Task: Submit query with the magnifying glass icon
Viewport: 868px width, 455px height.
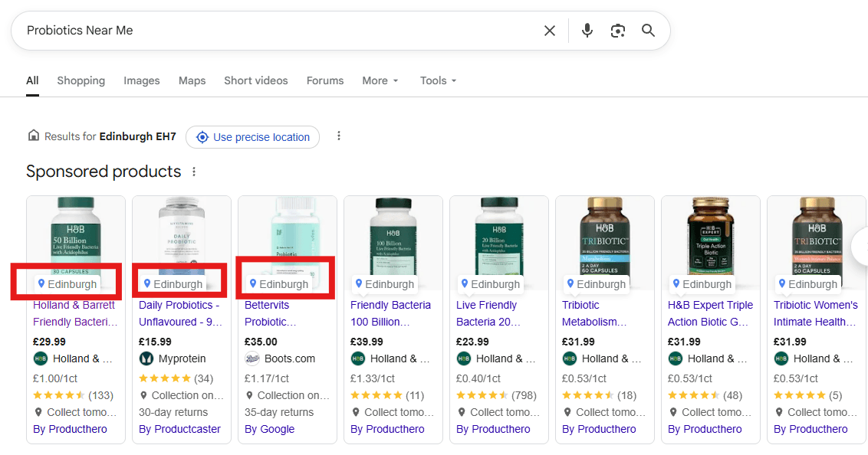Action: 648,31
